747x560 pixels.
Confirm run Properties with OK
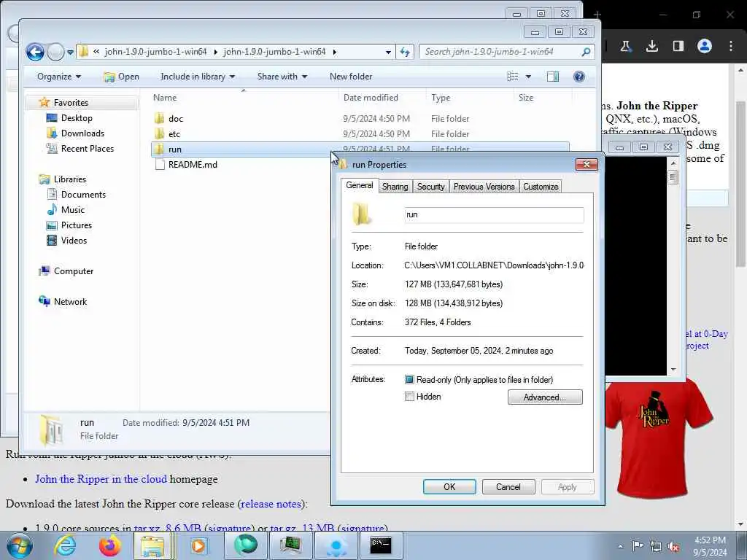click(449, 486)
